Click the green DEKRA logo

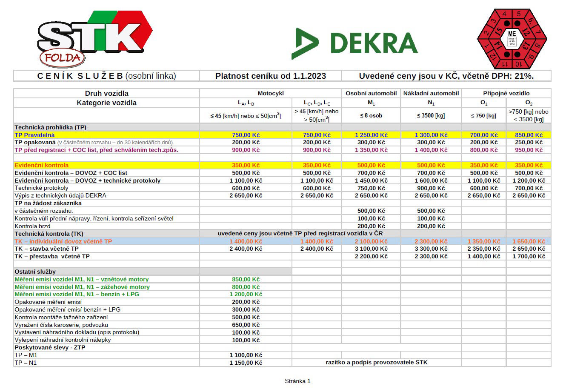354,43
